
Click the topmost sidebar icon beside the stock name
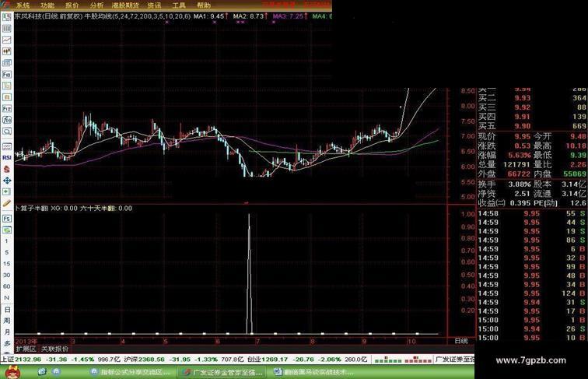[7, 17]
